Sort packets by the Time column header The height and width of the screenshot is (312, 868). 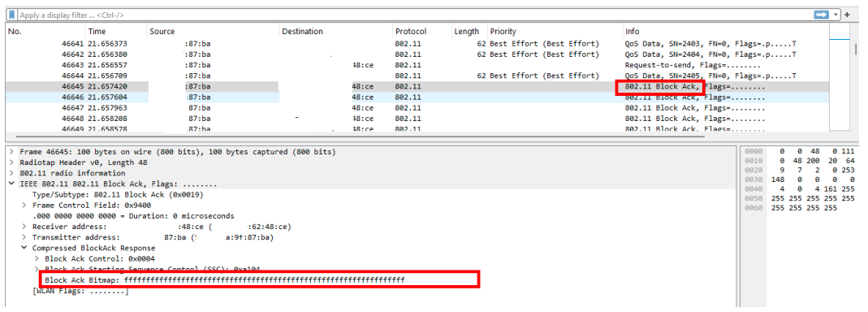coord(97,32)
